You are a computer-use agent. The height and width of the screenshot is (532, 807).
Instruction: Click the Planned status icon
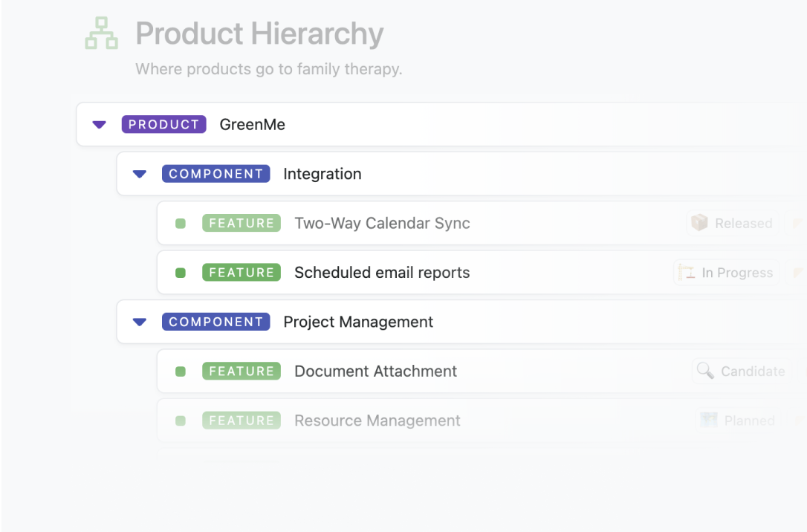click(x=710, y=421)
